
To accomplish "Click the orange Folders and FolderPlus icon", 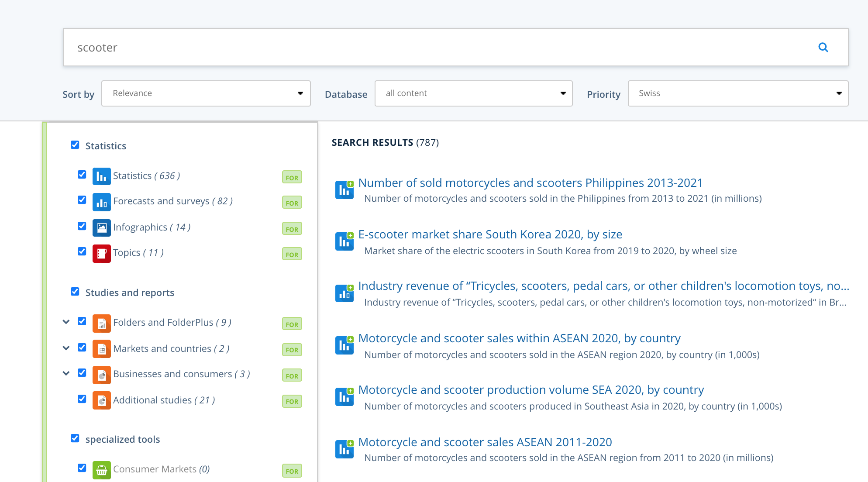I will [101, 323].
